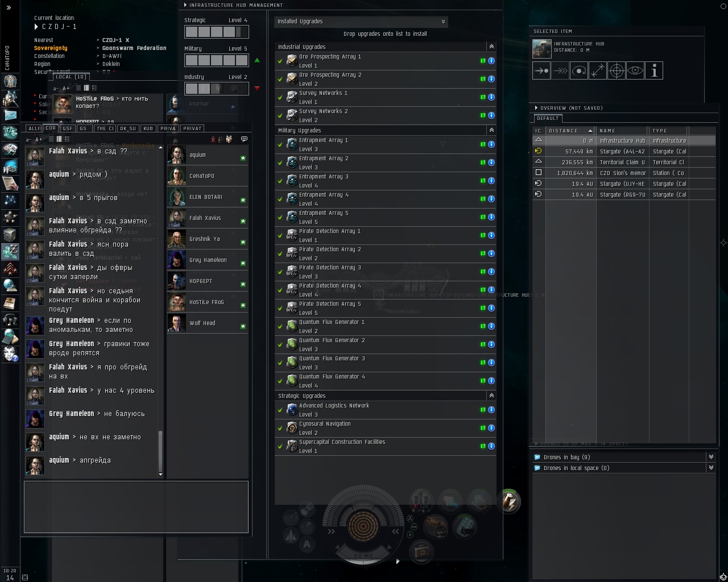
Task: Toggle online status of Quantum Flux Generator 3
Action: [483, 363]
